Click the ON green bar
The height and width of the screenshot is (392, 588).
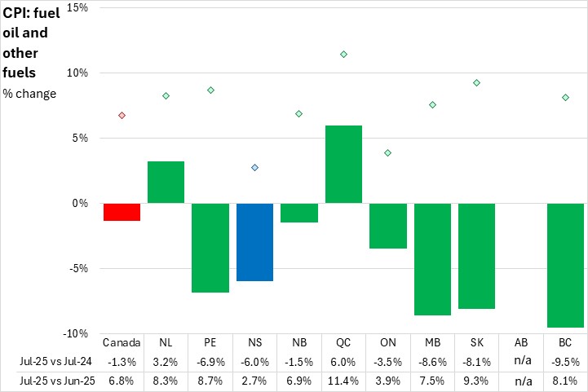pos(387,226)
